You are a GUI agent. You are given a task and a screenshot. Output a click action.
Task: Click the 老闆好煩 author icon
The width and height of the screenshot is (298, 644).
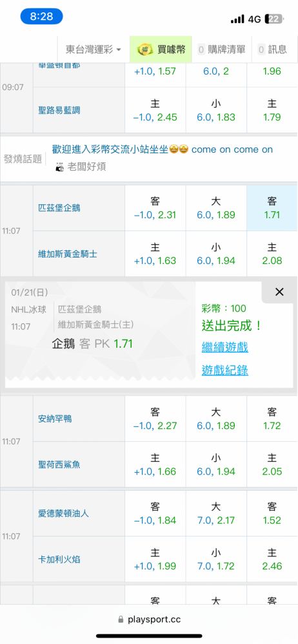click(60, 167)
